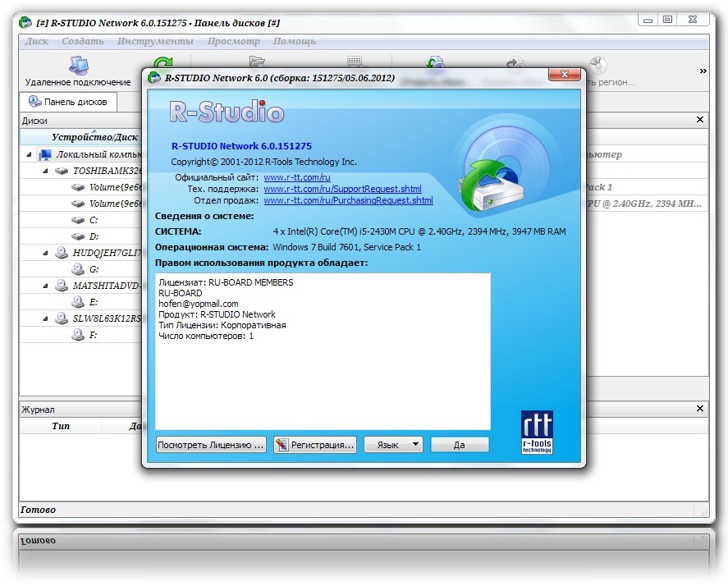The image size is (728, 586).
Task: Close the Journal (Журнал) panel
Action: [699, 409]
